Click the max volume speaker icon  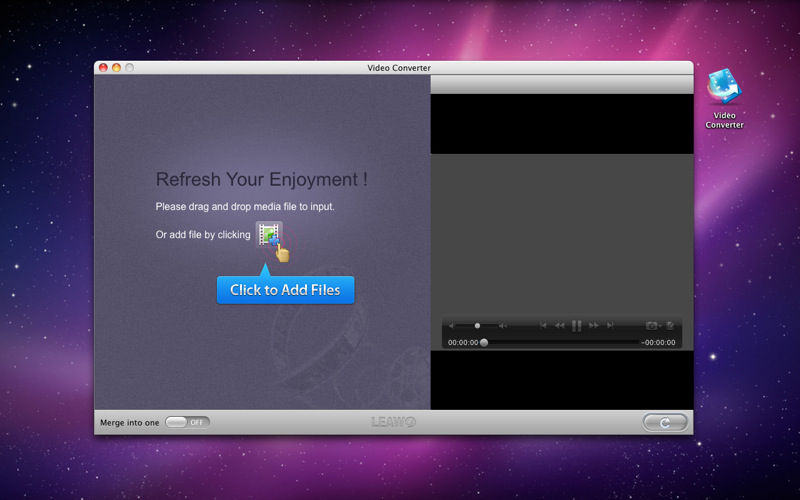pyautogui.click(x=503, y=325)
